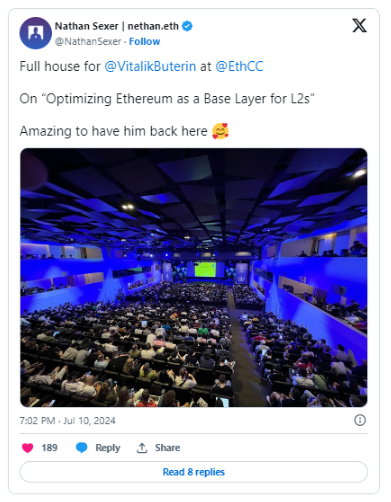This screenshot has height=502, width=391.
Task: Like the tweet with the heart icon
Action: click(28, 448)
